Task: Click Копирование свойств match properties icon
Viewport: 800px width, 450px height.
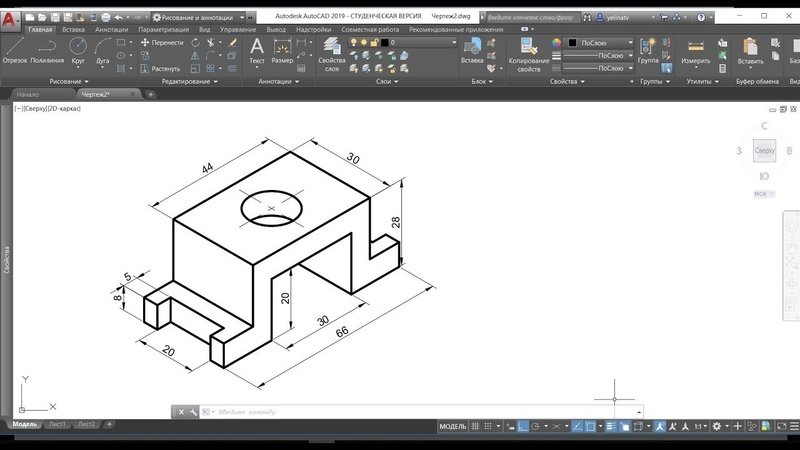Action: (x=529, y=55)
